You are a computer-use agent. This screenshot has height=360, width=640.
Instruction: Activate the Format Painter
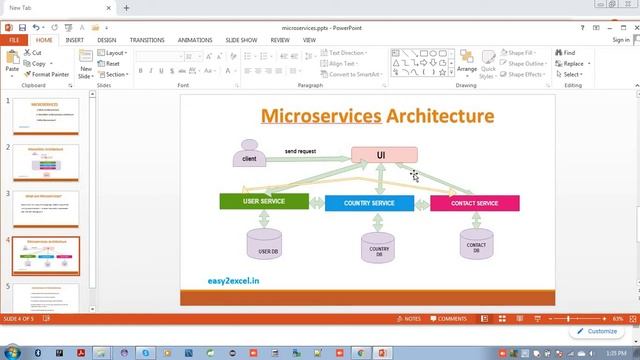[x=46, y=74]
